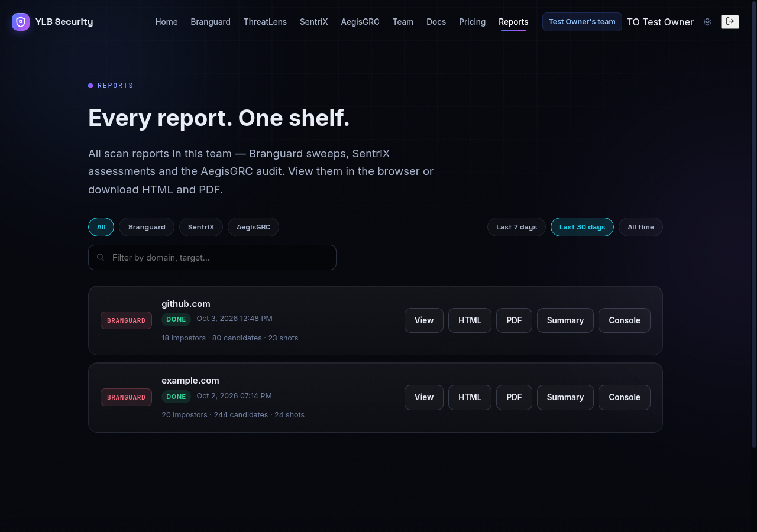Select the Reports nav item
The width and height of the screenshot is (757, 532).
(x=513, y=22)
